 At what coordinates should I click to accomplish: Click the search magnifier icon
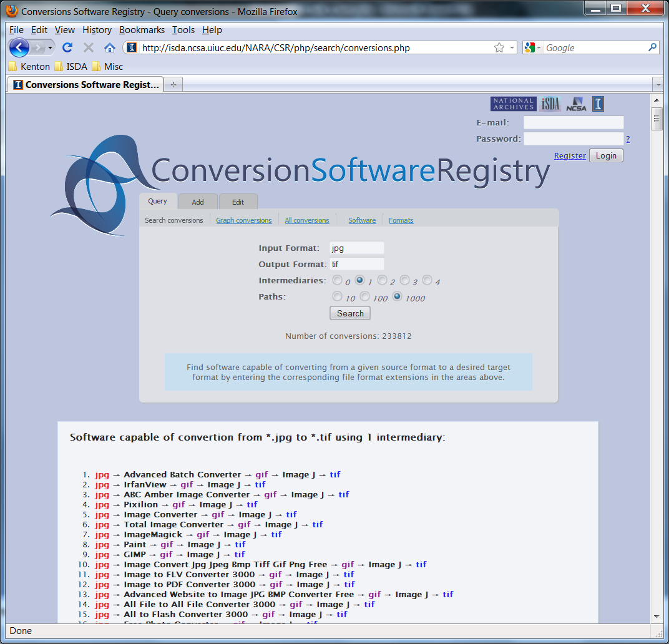coord(652,47)
